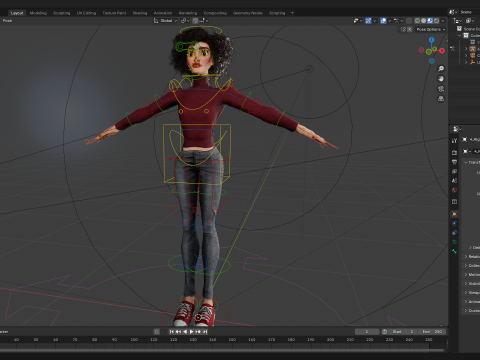Switch to the Modeling workspace tab

(38, 13)
